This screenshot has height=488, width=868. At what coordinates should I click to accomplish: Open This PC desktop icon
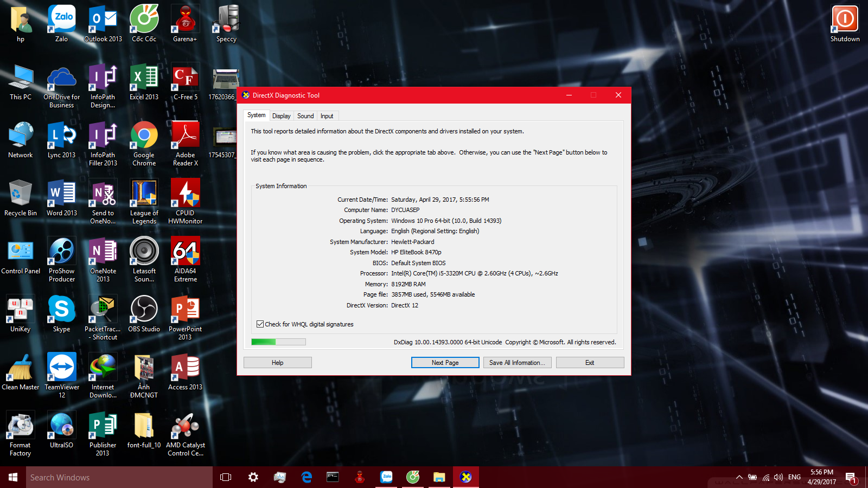(x=21, y=82)
